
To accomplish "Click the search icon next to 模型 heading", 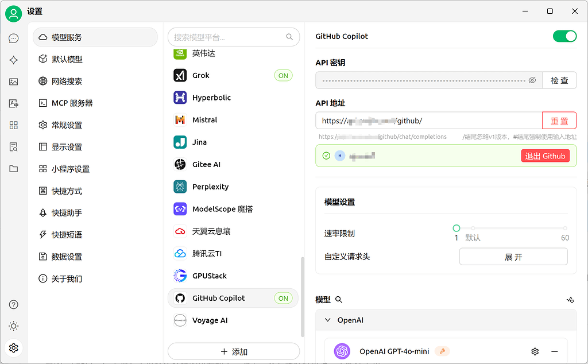I will (x=339, y=300).
